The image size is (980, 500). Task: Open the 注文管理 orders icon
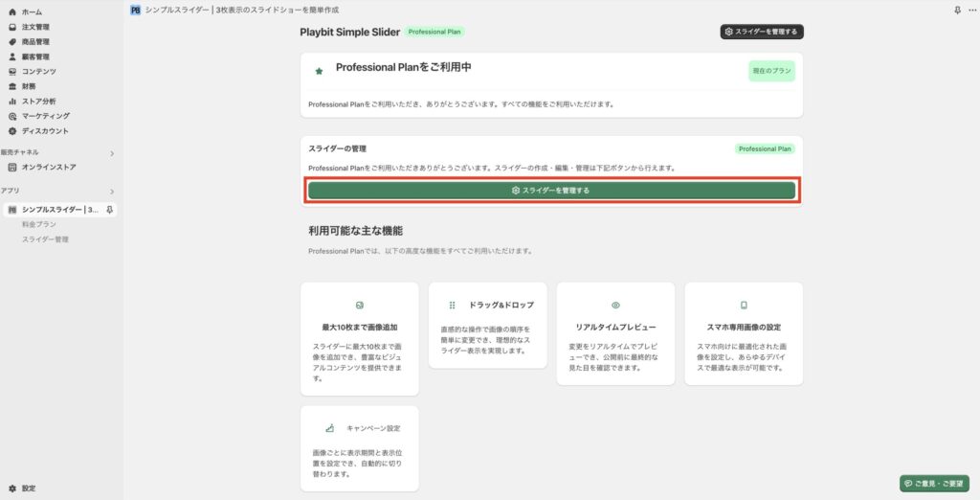pos(11,27)
